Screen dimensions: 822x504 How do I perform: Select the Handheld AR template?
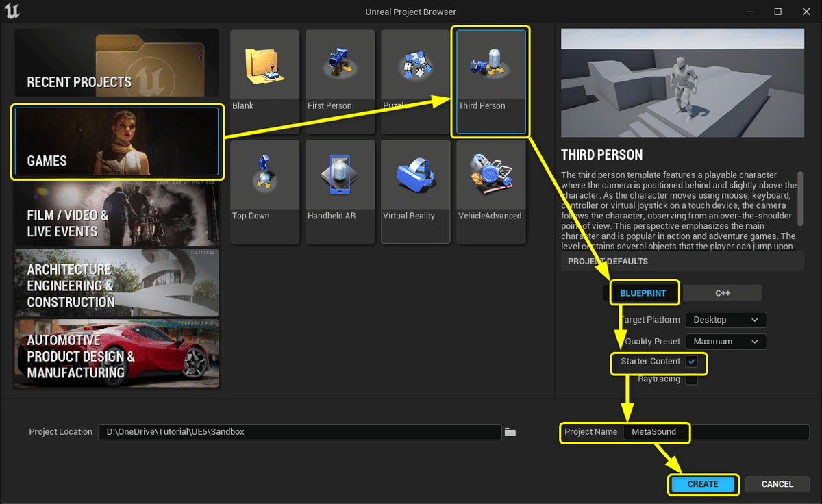pos(340,192)
